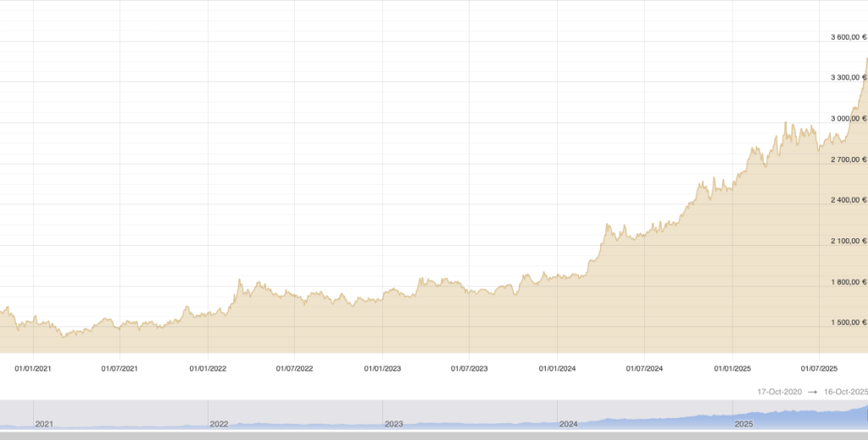This screenshot has width=868, height=440.
Task: Click the 01/07/2021 x-axis date label
Action: click(x=120, y=369)
